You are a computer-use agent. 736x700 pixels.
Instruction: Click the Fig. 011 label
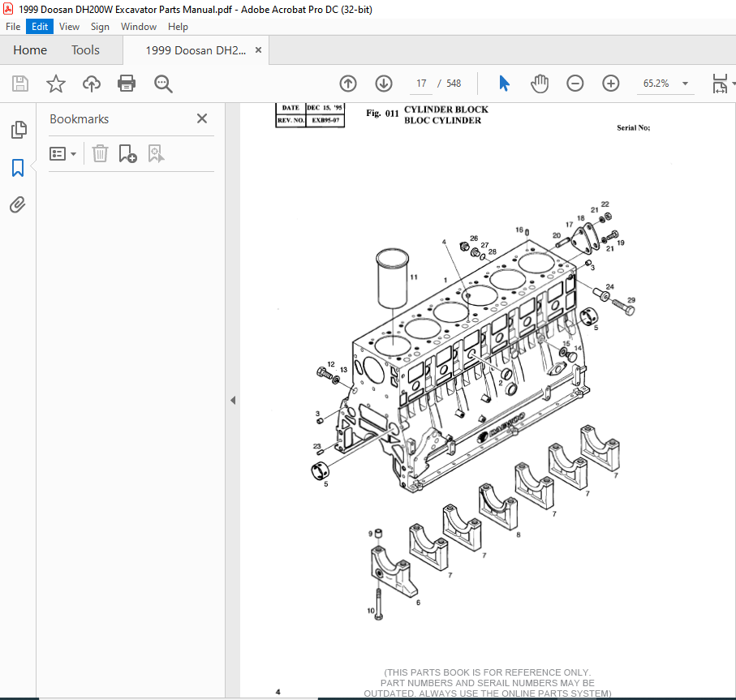[382, 113]
